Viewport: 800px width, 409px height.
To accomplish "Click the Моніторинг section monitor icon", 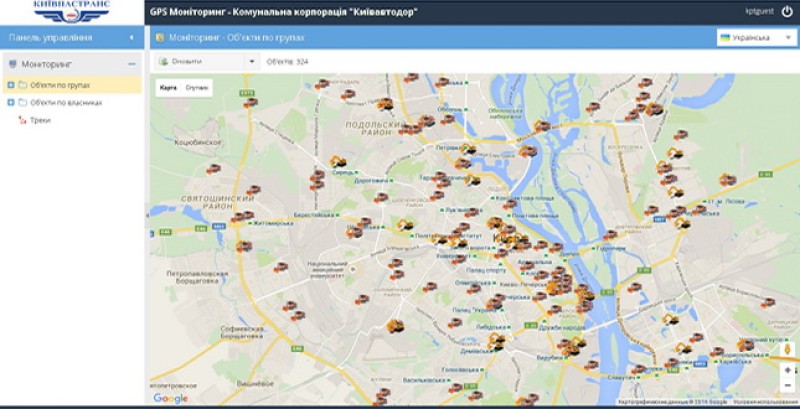I will [13, 64].
